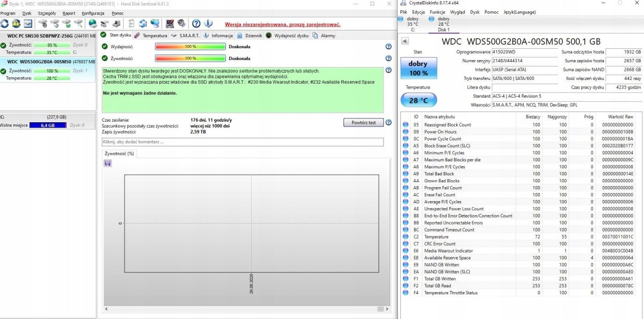
Task: Select the C: disk tab showing 35 °C
Action: (x=413, y=24)
